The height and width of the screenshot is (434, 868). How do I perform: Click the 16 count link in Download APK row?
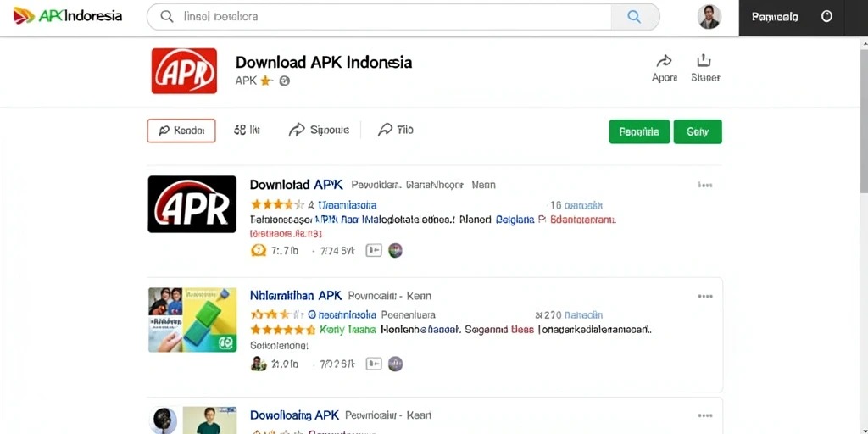pos(576,205)
